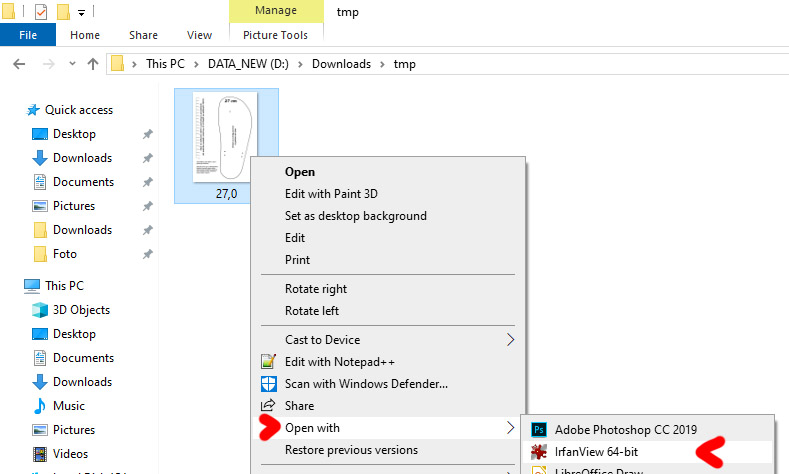789x474 pixels.
Task: Click This PC in the address path
Action: coord(165,64)
